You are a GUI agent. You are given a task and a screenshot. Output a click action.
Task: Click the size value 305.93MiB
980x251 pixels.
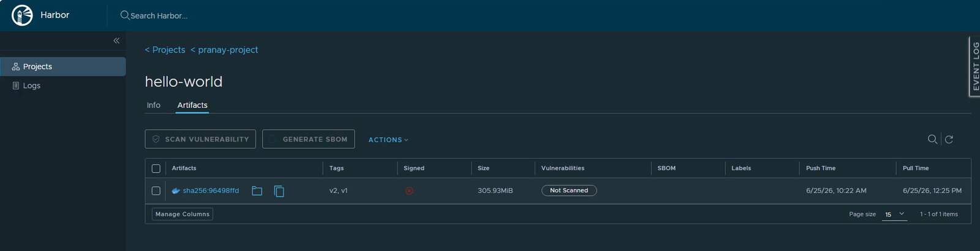(x=495, y=191)
